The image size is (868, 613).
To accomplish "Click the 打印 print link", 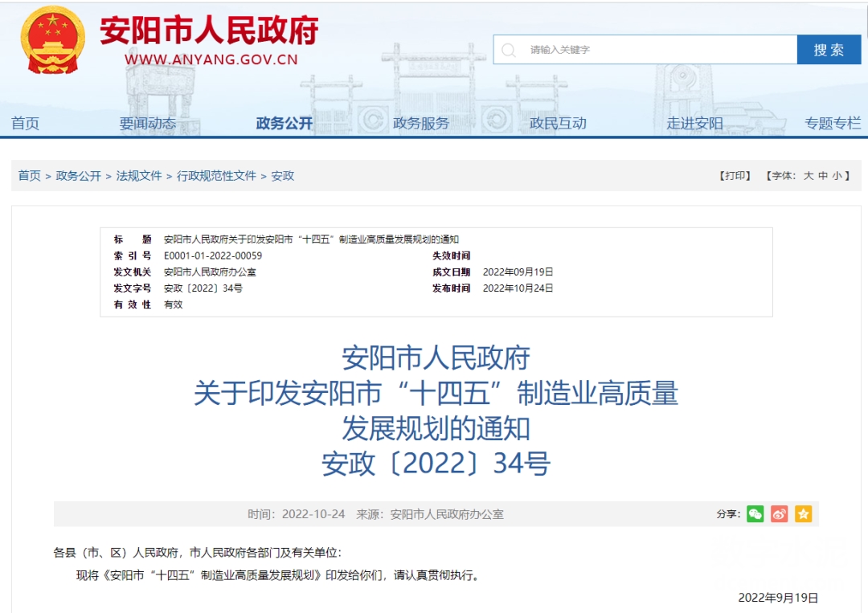I will [x=735, y=176].
